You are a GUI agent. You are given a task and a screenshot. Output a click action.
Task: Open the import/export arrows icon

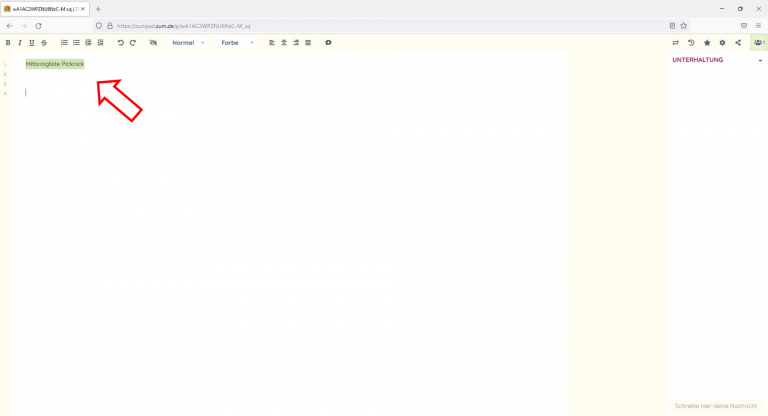675,43
